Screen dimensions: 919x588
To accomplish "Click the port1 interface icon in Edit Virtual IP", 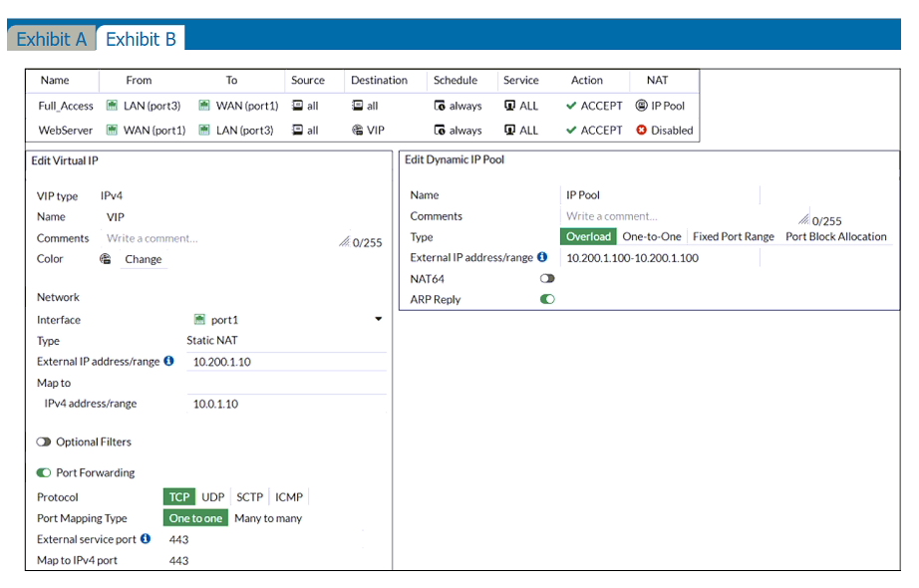I will (199, 320).
